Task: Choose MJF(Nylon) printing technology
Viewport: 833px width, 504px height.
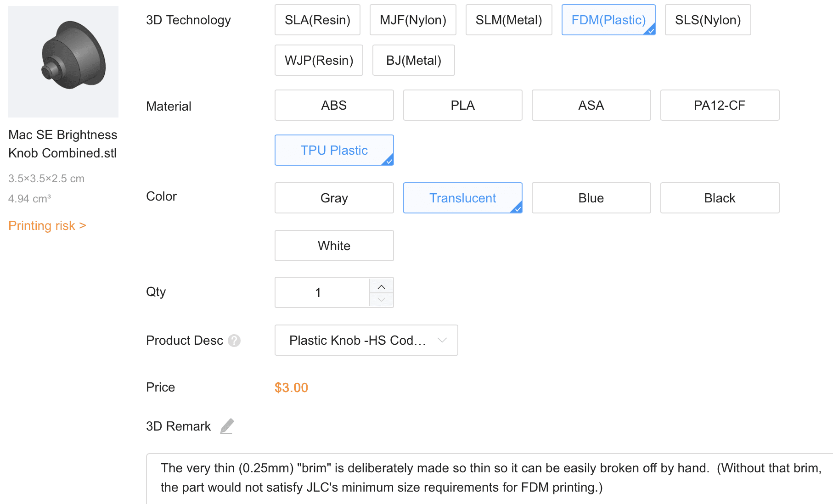Action: (413, 20)
